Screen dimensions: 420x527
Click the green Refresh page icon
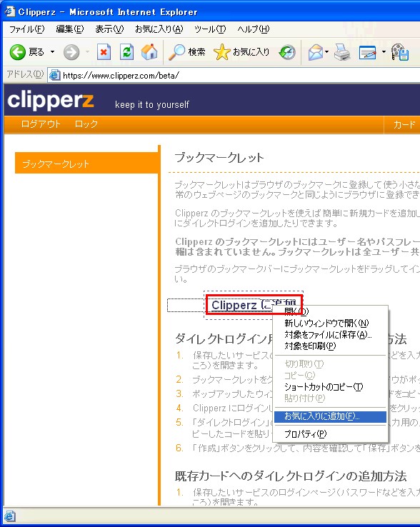(x=126, y=52)
